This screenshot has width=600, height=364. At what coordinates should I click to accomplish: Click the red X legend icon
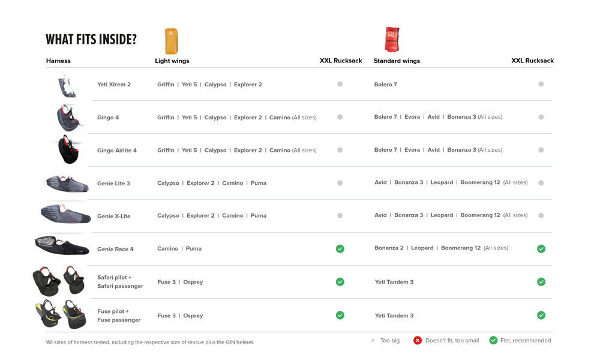coord(418,340)
